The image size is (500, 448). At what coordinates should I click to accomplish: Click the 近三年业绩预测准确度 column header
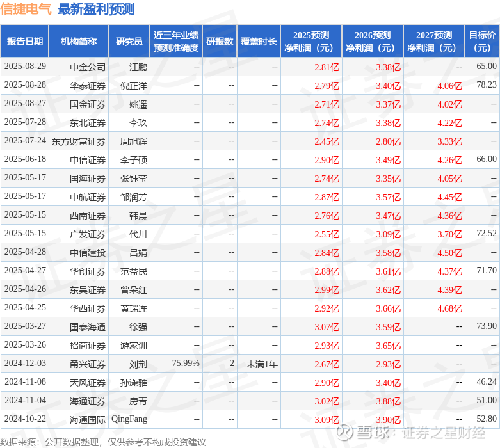176,42
